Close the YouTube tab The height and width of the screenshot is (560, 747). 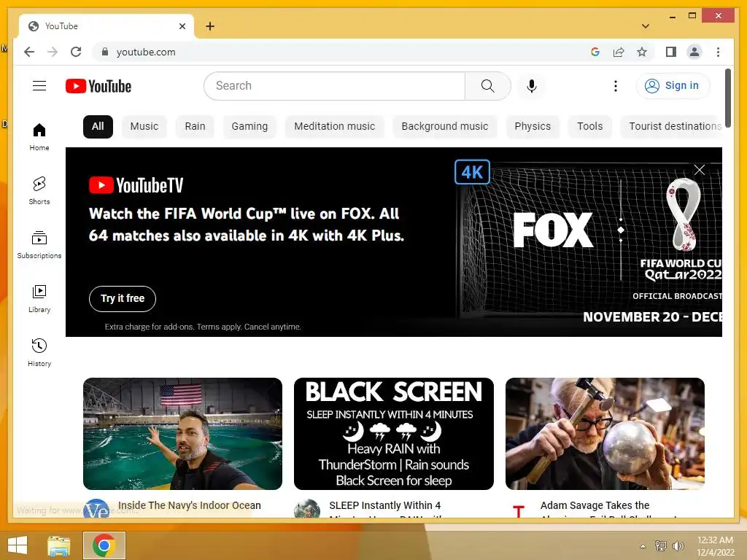tap(182, 26)
